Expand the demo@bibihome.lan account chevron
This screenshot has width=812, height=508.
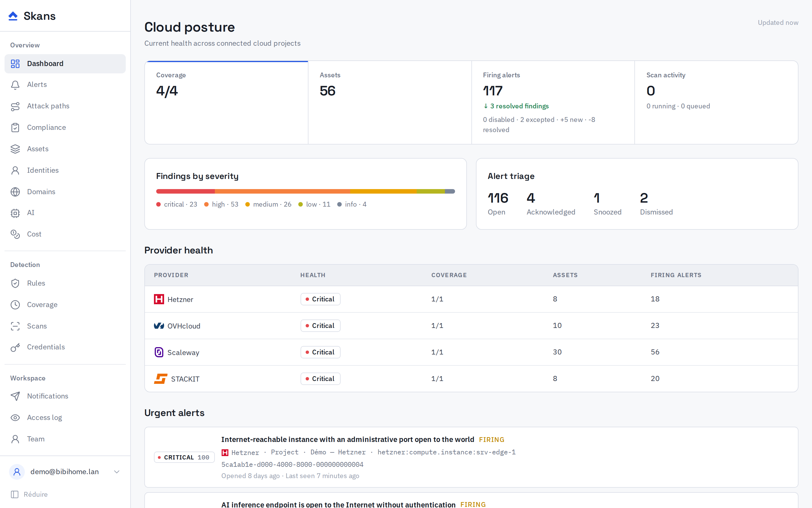coord(117,472)
